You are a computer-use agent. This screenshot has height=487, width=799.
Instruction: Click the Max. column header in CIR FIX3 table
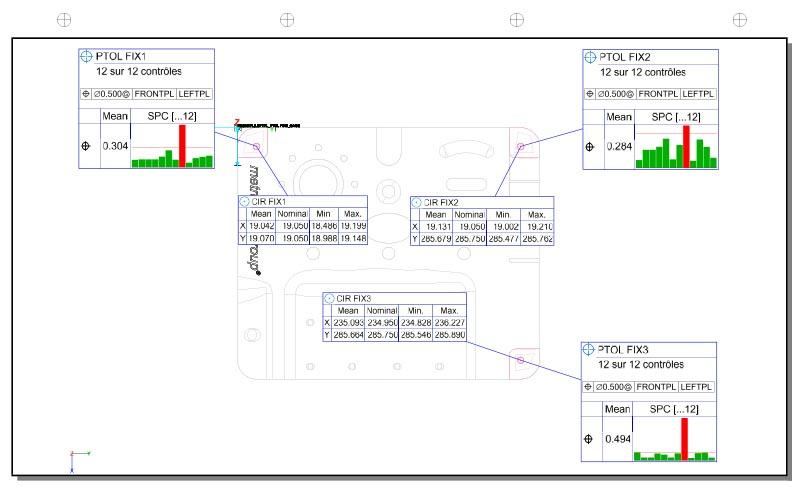point(448,311)
